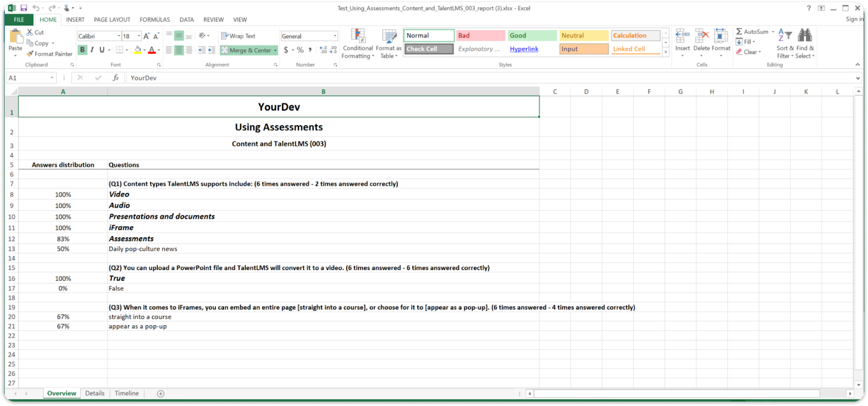Click the Insert Function fx icon
The image size is (868, 406).
tap(116, 78)
